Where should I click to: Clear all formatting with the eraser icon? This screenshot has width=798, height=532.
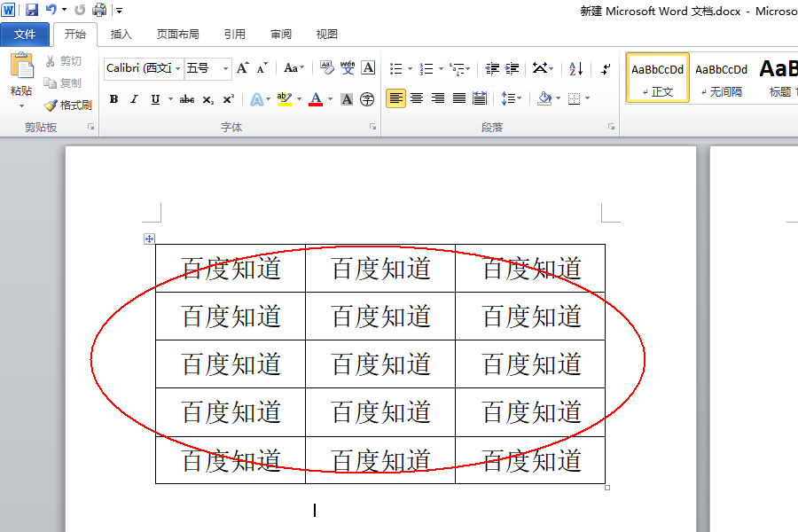[x=328, y=67]
